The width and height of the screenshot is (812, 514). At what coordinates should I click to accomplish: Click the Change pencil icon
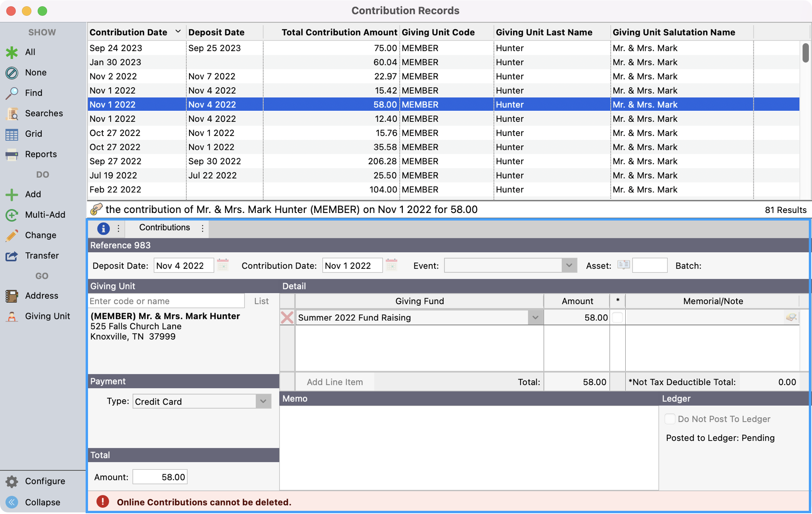click(x=12, y=235)
